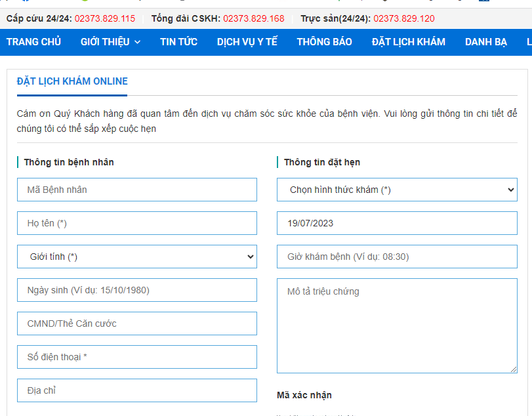
Task: Click the Thông tin bệnh nhân heading
Action: 69,162
